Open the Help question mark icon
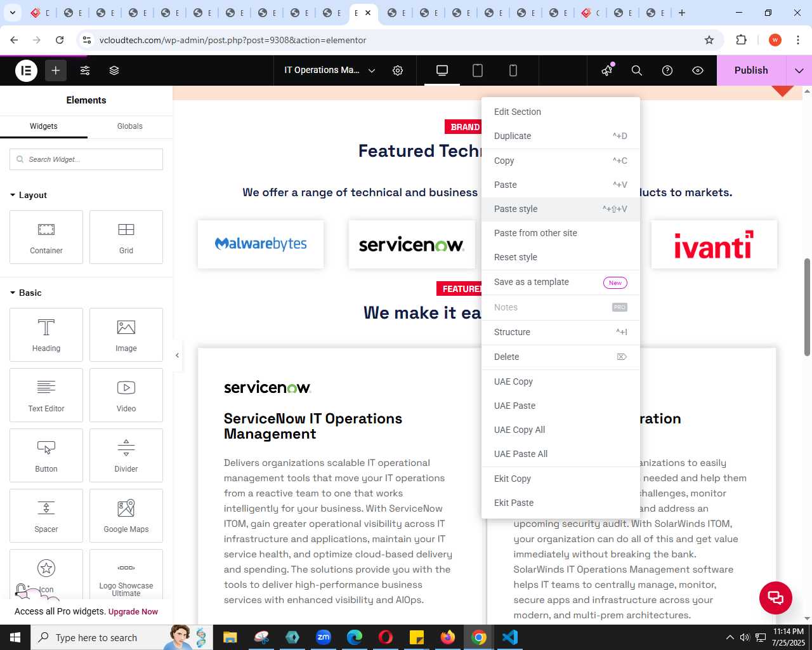This screenshot has height=650, width=812. click(x=667, y=70)
